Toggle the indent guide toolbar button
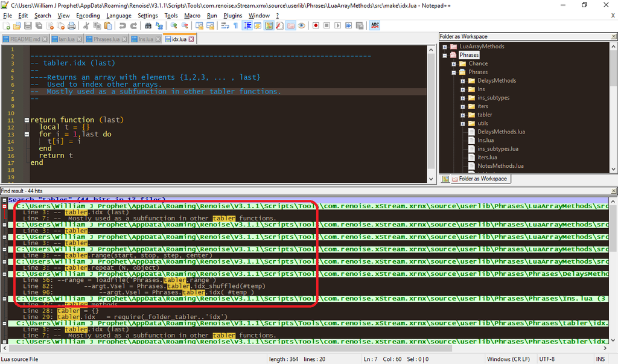The height and width of the screenshot is (364, 618). (247, 25)
